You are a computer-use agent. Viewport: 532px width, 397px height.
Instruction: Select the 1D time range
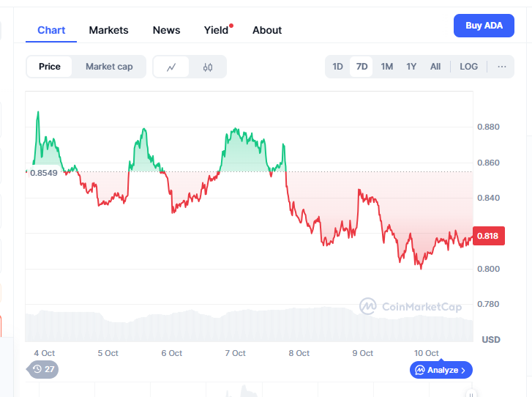(337, 67)
